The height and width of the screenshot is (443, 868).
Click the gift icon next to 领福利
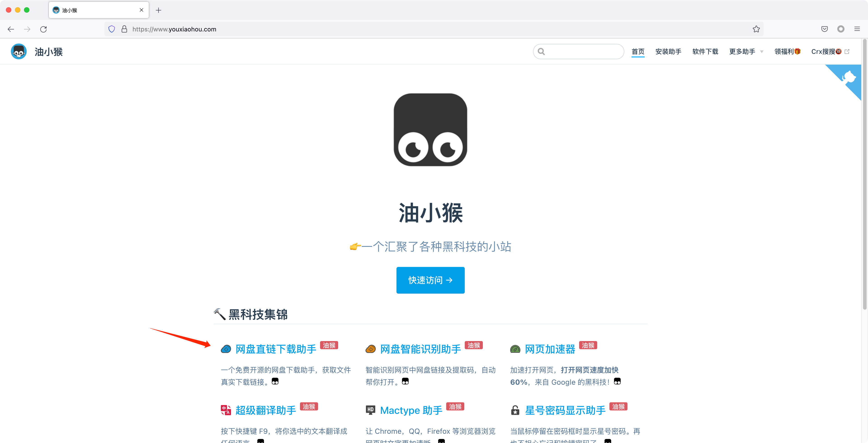point(797,51)
